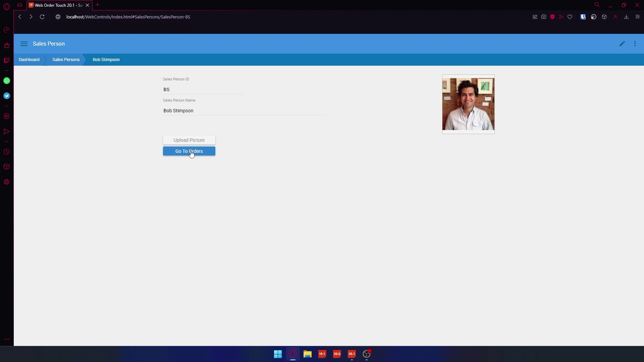Click the camera screenshot toolbar icon
Screen dimensions: 644x362
click(x=544, y=17)
